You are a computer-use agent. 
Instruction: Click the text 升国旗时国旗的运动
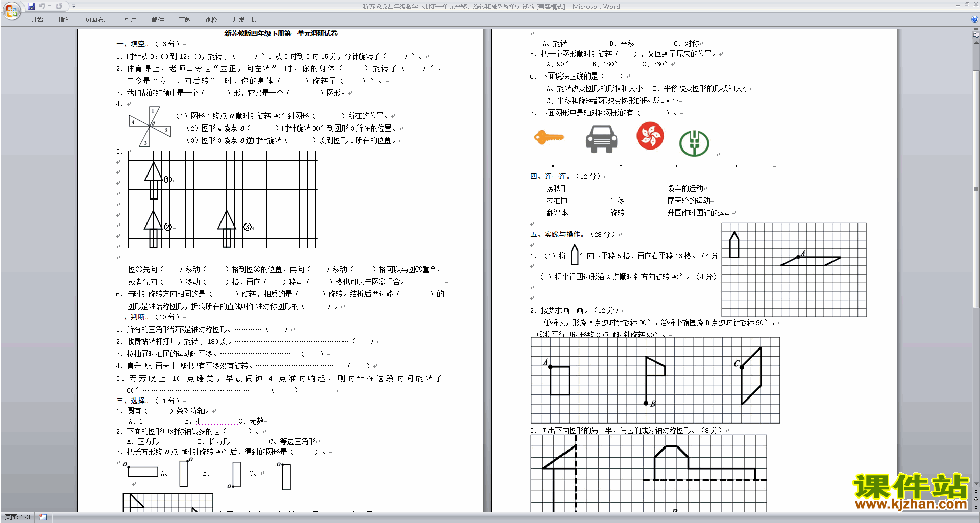699,213
